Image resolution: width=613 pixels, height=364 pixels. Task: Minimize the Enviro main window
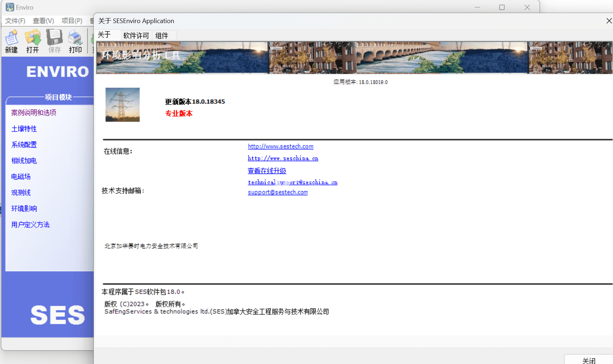pyautogui.click(x=477, y=7)
